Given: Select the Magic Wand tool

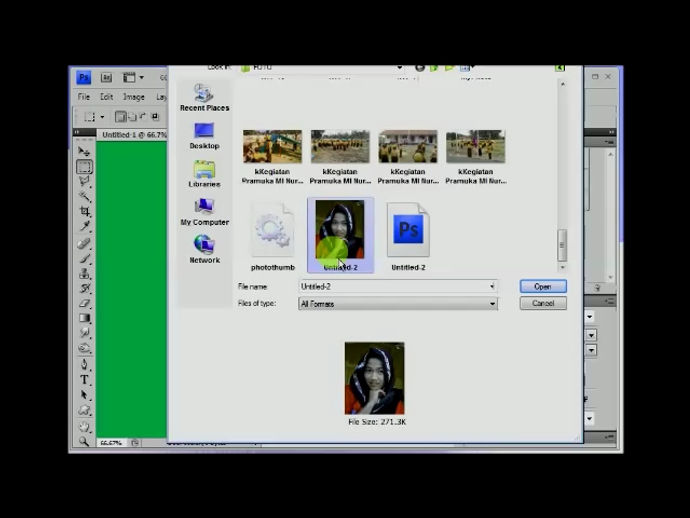Looking at the screenshot, I should (x=84, y=196).
